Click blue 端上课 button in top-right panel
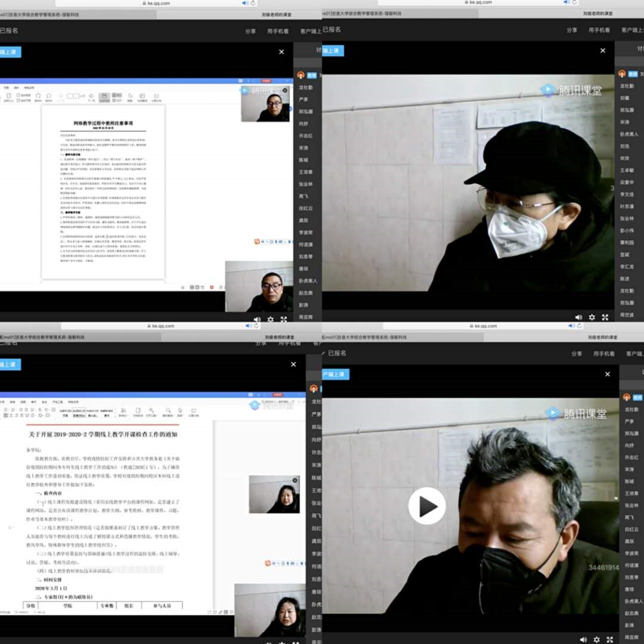Screen dimensions: 644x644 pyautogui.click(x=333, y=51)
